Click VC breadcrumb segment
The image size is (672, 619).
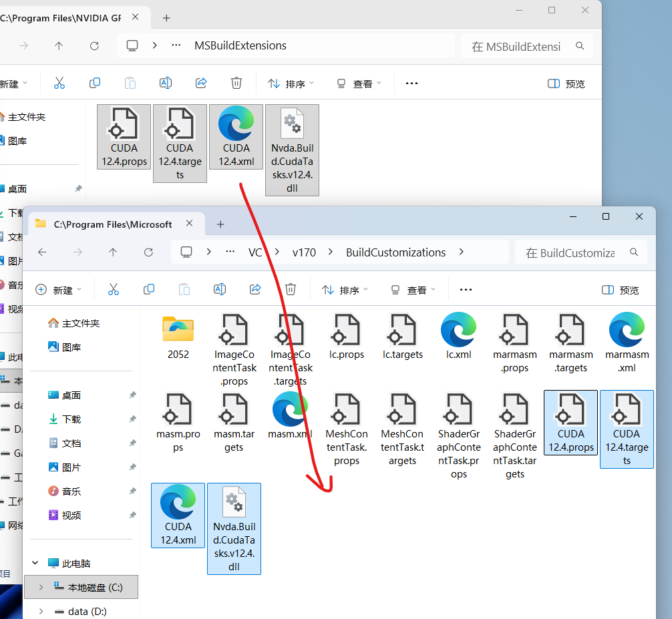click(x=255, y=252)
